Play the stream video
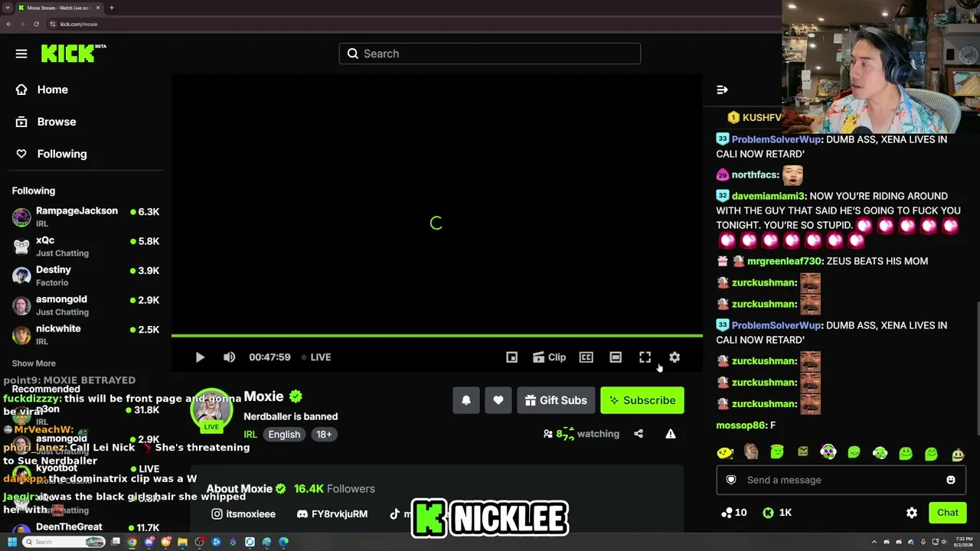 pyautogui.click(x=200, y=357)
